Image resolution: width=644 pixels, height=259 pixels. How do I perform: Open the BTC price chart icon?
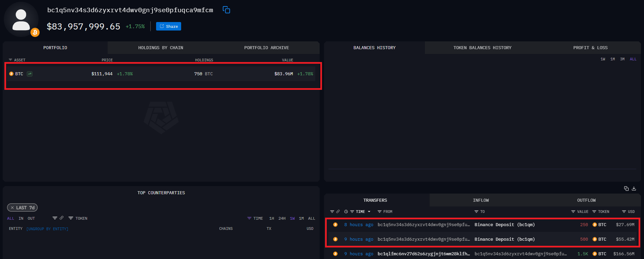(30, 74)
